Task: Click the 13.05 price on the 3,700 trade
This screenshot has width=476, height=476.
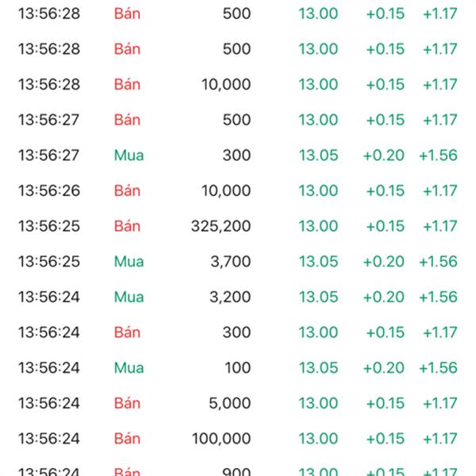Action: pos(318,261)
